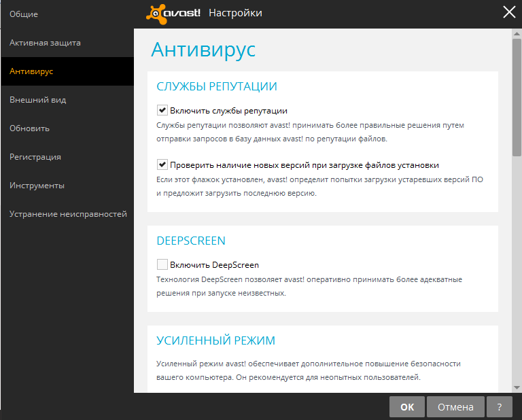522x420 pixels.
Task: Click the DEEPSCREEN section heading
Action: [191, 241]
